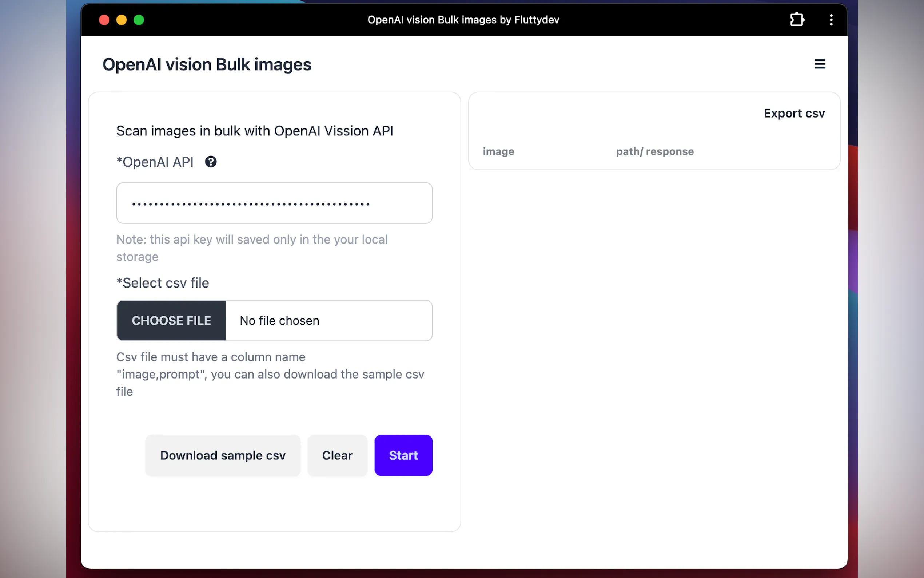
Task: Click the '*Select csv file' label
Action: (x=163, y=283)
